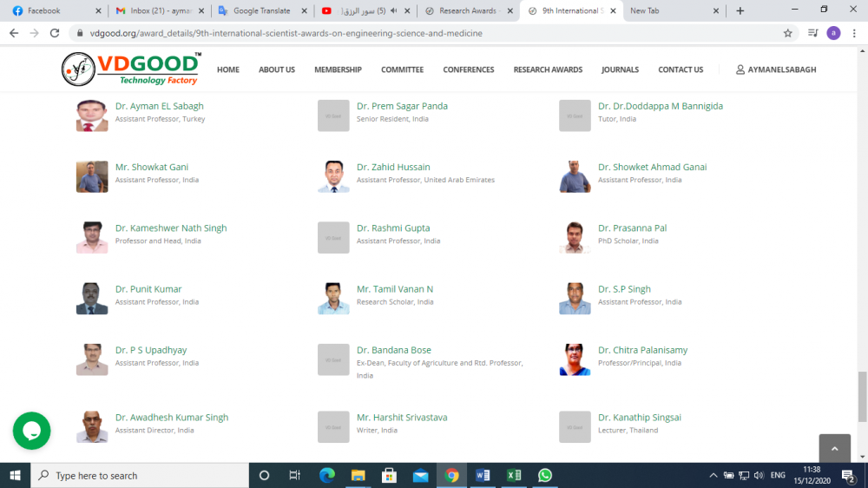Open RESEARCH AWARDS menu item
This screenshot has width=868, height=488.
(548, 69)
